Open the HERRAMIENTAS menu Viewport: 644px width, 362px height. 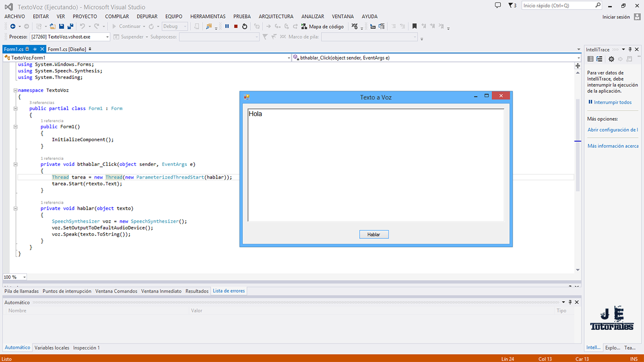(x=208, y=17)
